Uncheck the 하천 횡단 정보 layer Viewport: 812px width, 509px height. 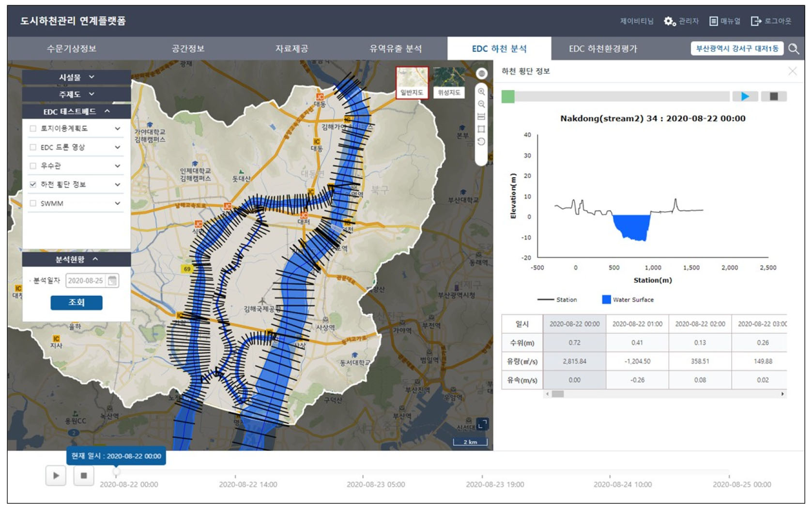pos(33,185)
